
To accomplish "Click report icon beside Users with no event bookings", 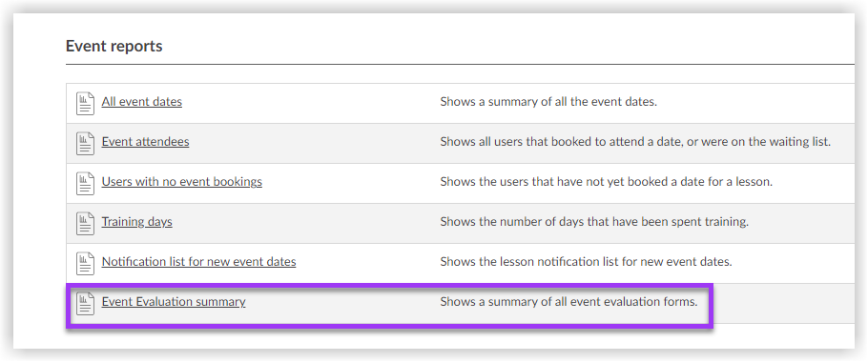I will coord(85,184).
